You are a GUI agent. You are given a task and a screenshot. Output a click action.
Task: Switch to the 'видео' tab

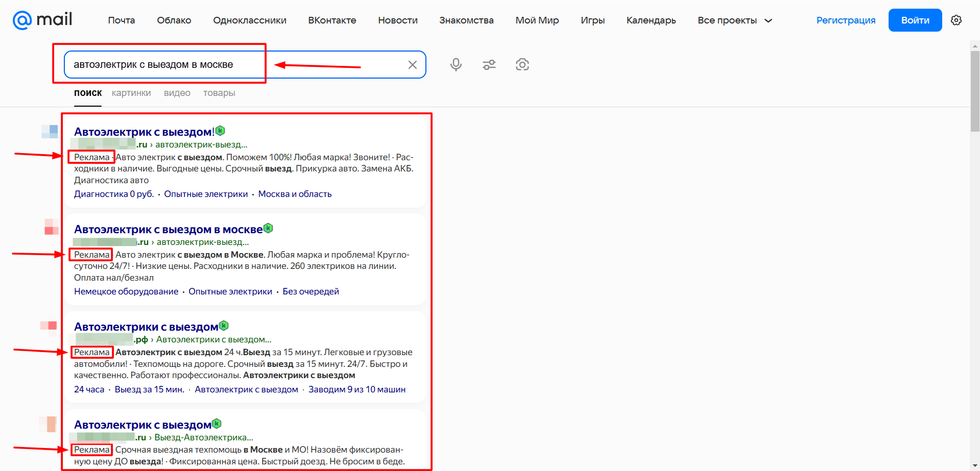coord(177,93)
